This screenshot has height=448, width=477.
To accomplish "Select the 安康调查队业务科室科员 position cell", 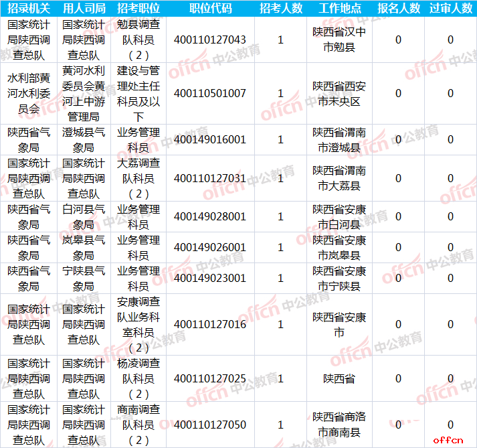I will (138, 325).
